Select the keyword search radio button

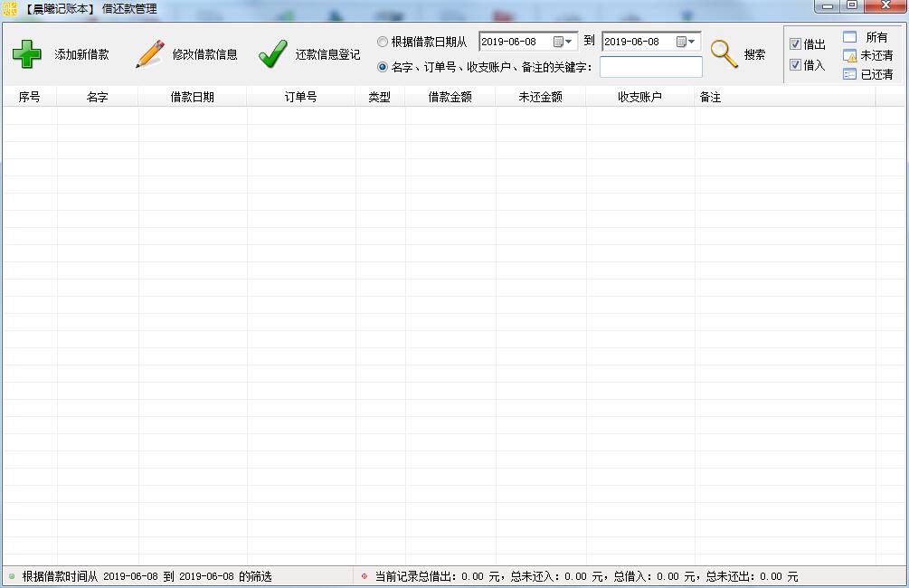point(383,67)
